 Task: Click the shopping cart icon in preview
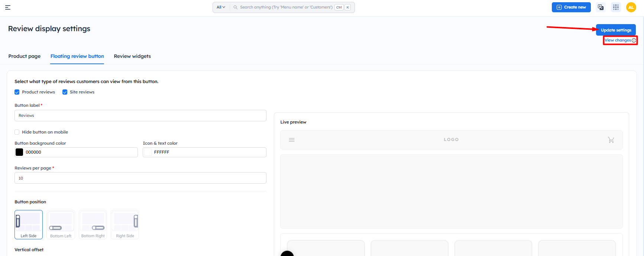point(611,140)
